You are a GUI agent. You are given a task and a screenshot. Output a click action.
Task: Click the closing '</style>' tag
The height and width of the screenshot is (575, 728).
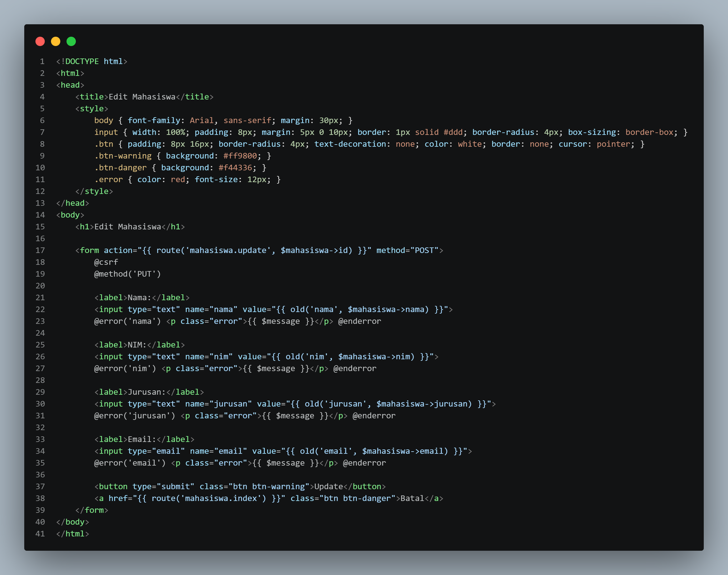[x=94, y=192]
